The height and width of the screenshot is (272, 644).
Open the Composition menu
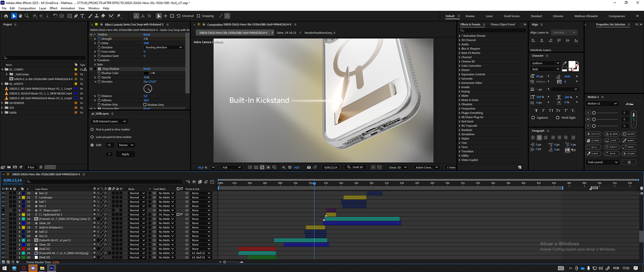click(27, 8)
